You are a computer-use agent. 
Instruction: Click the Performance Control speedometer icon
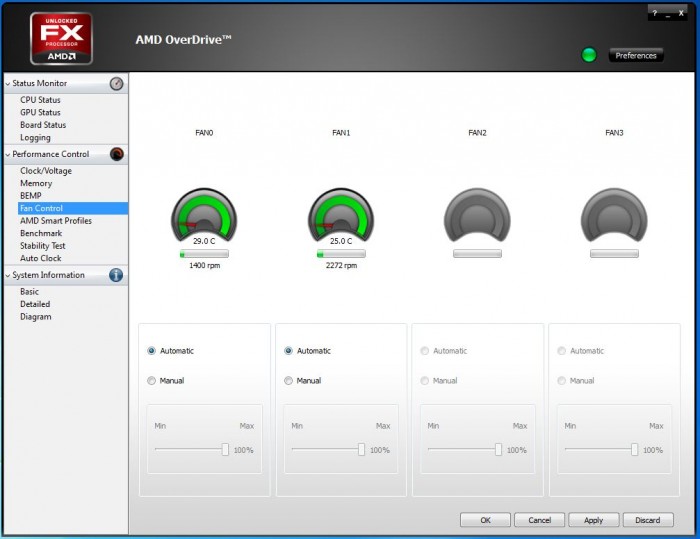coord(117,154)
